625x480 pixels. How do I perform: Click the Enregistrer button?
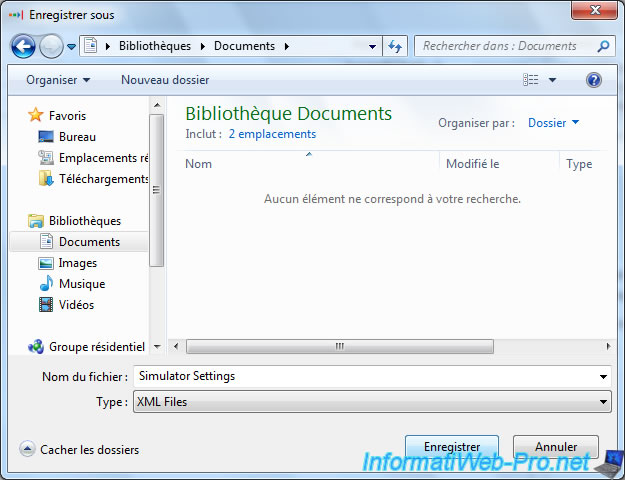click(452, 447)
